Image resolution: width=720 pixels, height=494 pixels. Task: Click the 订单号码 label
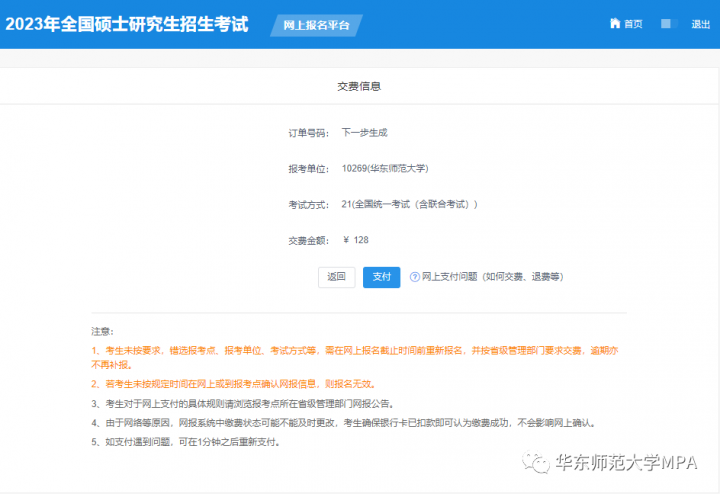click(x=309, y=133)
